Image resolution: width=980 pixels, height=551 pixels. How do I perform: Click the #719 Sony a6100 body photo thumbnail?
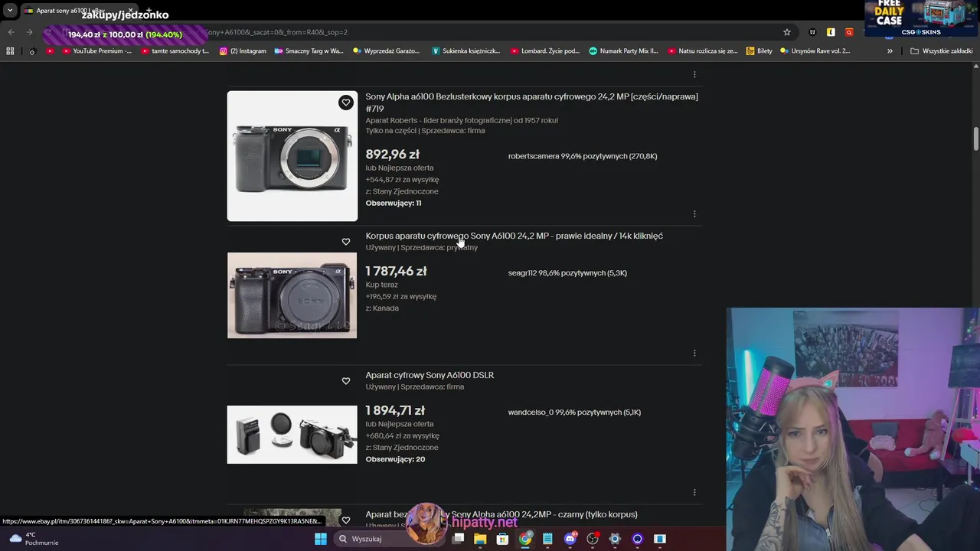[x=292, y=156]
